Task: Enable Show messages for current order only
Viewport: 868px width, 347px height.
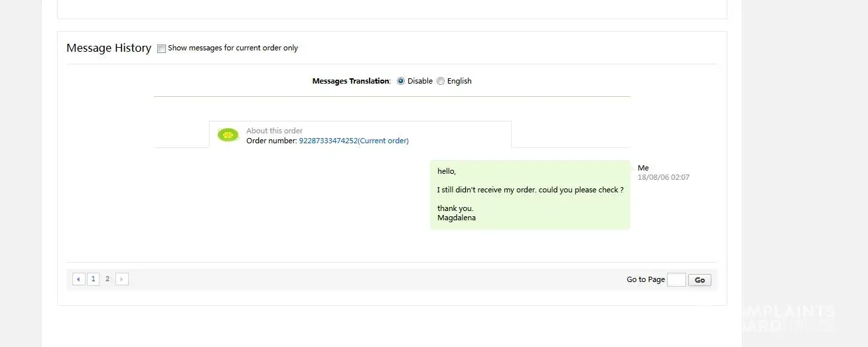Action: [161, 48]
